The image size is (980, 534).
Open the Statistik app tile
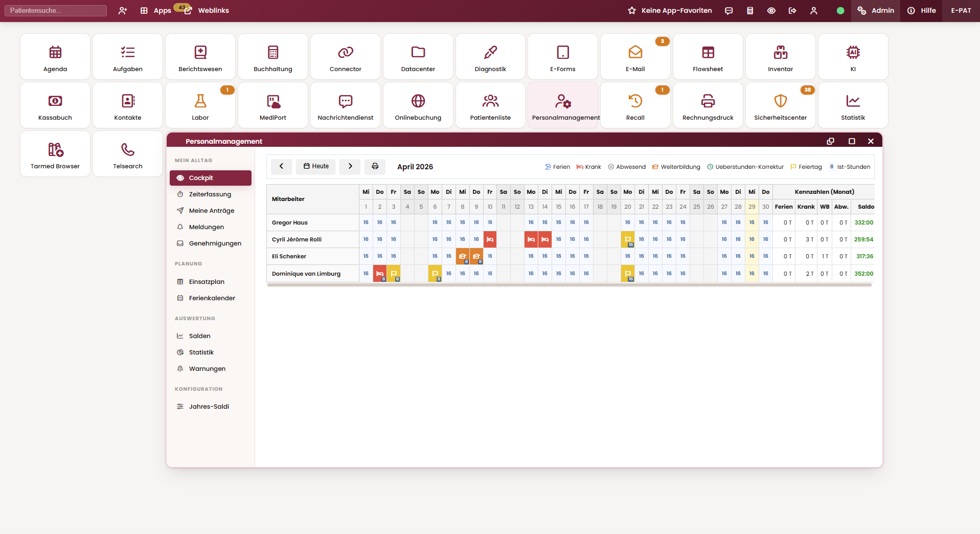point(853,105)
